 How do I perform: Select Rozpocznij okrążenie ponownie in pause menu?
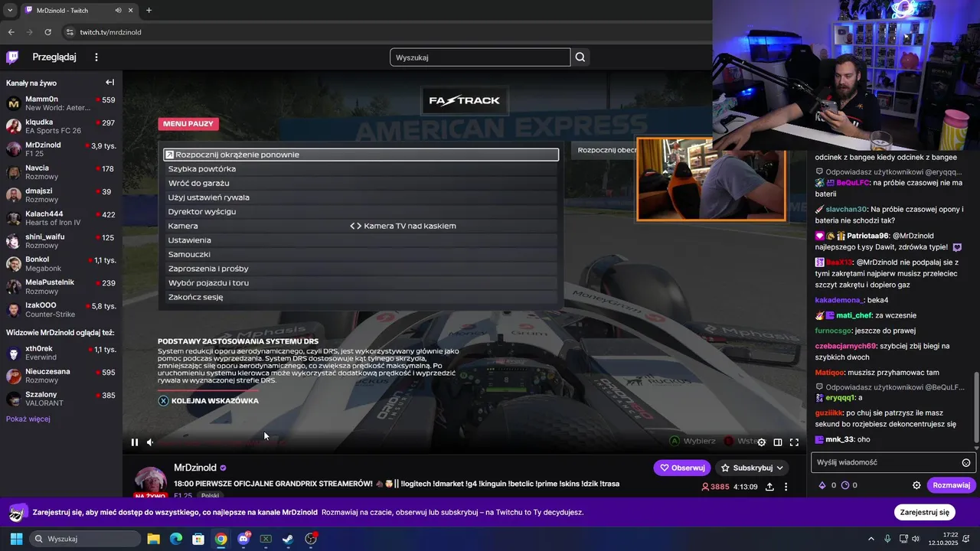(x=361, y=155)
